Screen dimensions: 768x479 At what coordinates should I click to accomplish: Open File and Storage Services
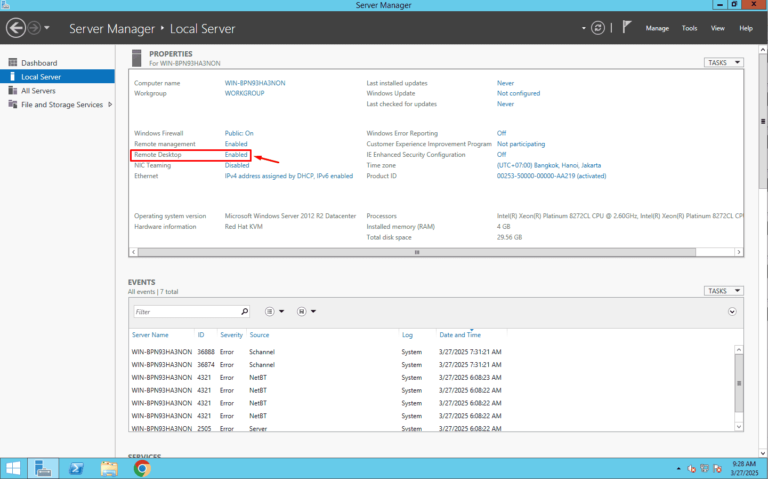click(x=62, y=104)
